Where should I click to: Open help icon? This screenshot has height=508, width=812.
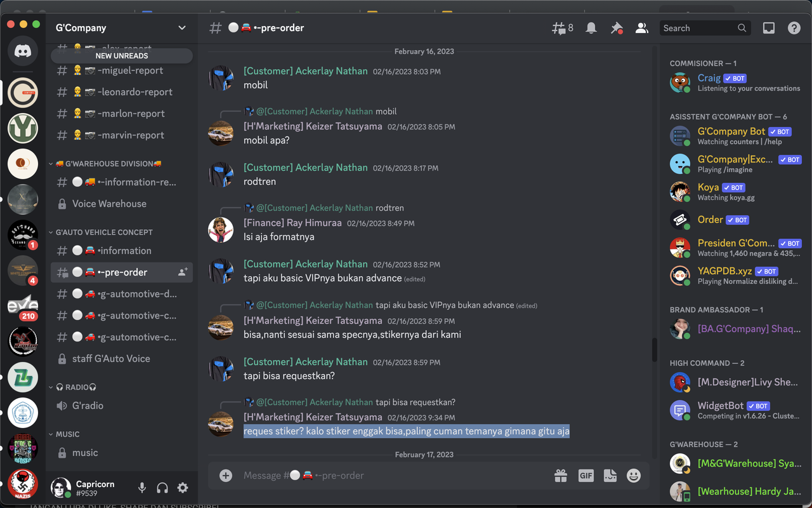click(794, 28)
